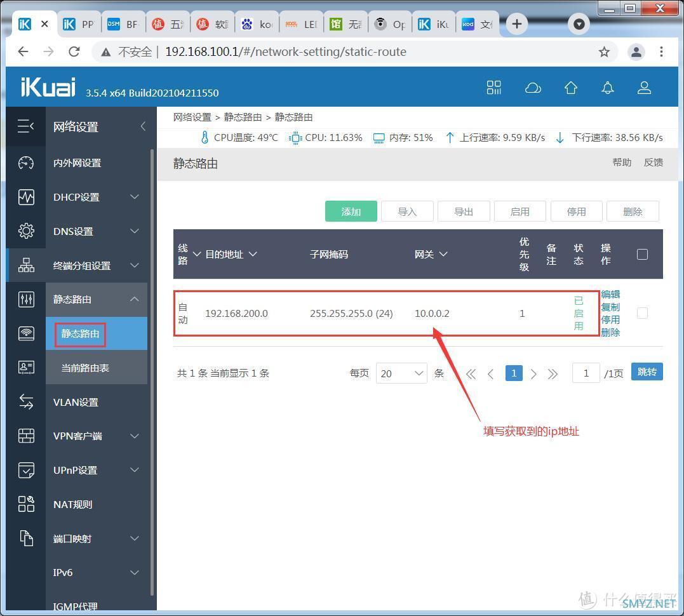Viewport: 684px width, 616px height.
Task: Collapse the 网络设置 sidebar panel arrow
Action: pyautogui.click(x=143, y=126)
